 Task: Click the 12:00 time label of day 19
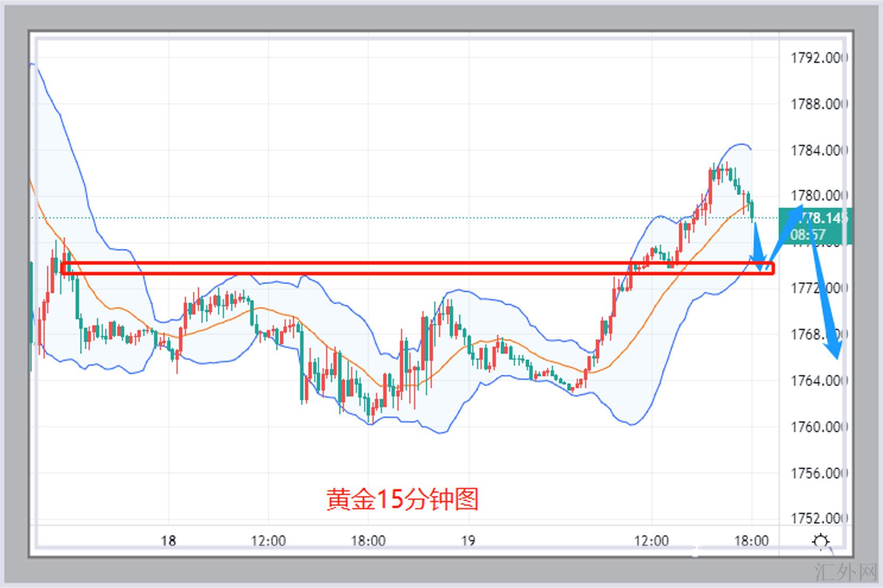652,541
